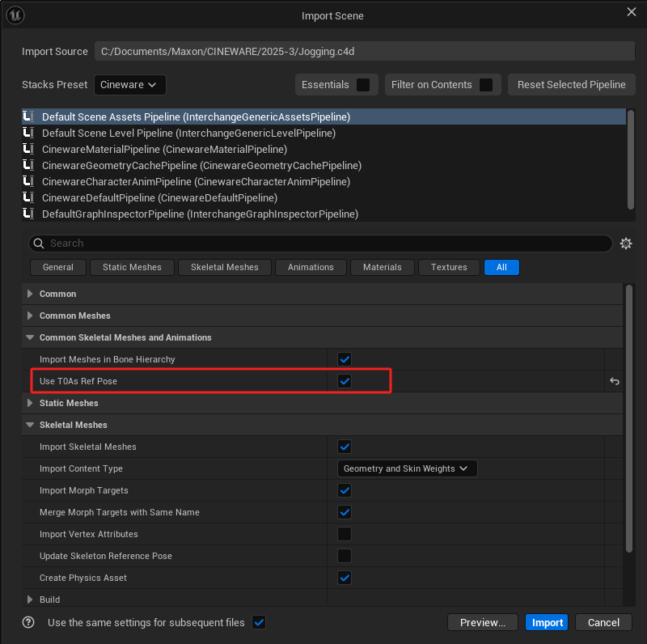Screen dimensions: 647x644
Task: Enable Import Vertex Attributes checkbox
Action: click(345, 534)
